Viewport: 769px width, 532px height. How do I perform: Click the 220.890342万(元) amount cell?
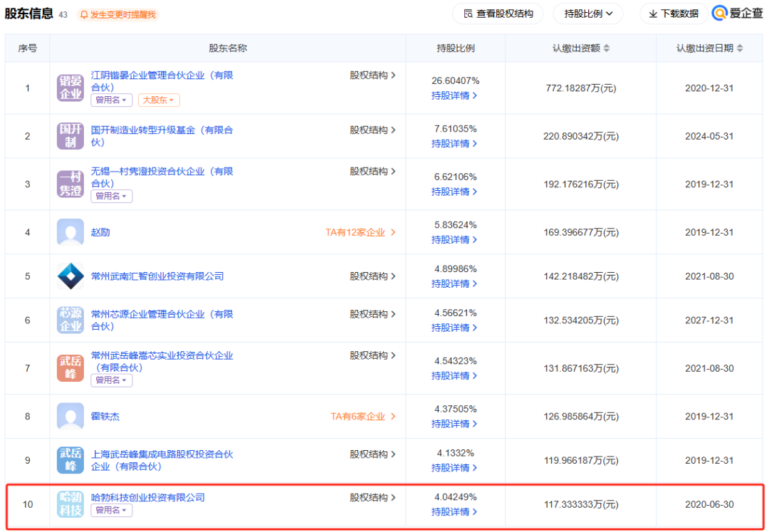tap(581, 136)
